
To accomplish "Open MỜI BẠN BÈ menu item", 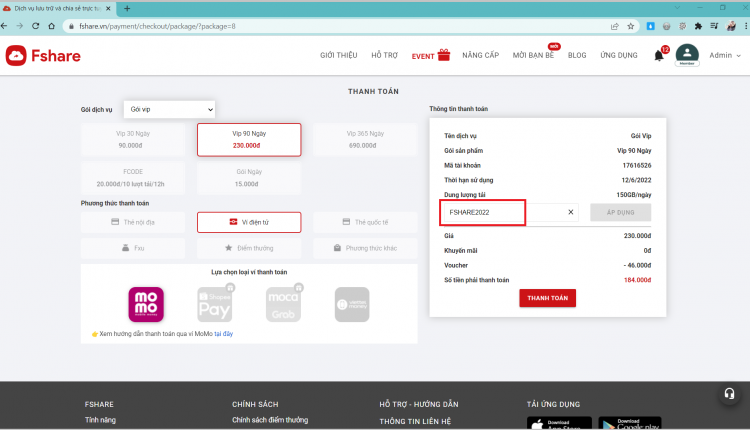I will pyautogui.click(x=533, y=55).
